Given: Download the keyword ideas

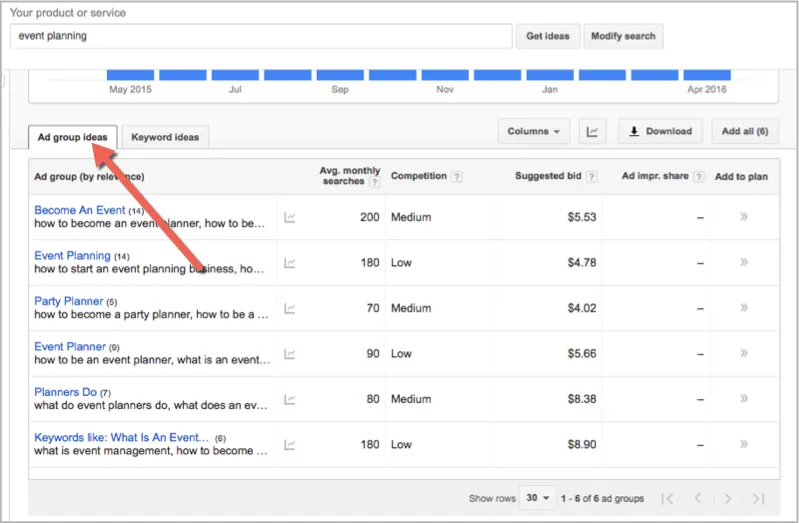Looking at the screenshot, I should click(660, 132).
